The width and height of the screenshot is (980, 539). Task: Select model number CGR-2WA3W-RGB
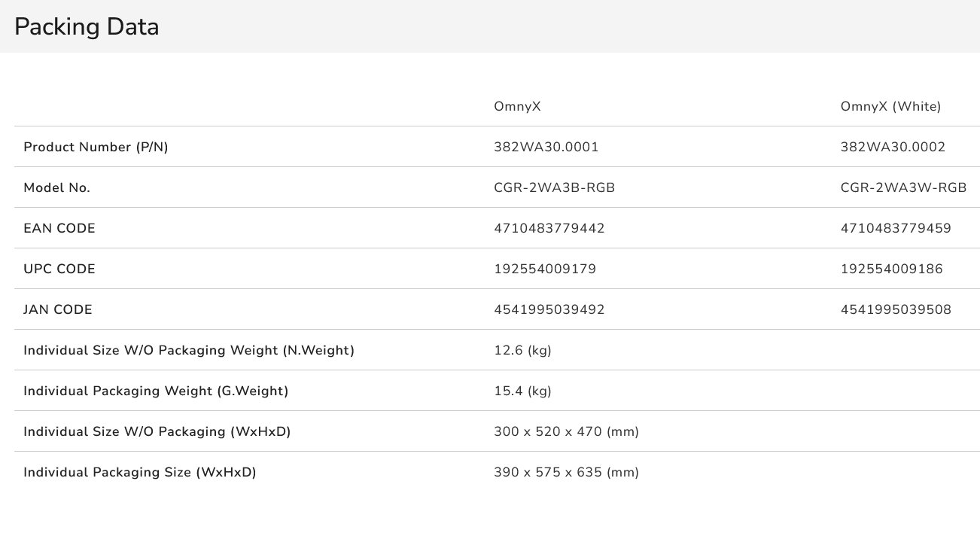pos(903,188)
